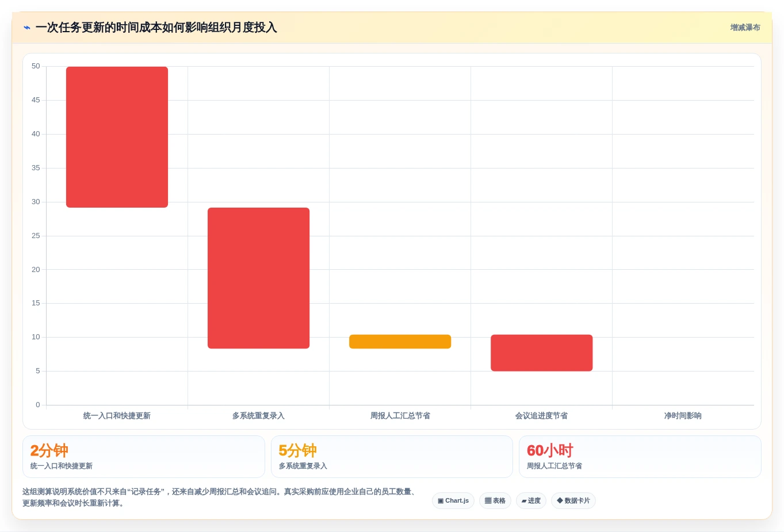
Task: Click the y-axis value 0
Action: (x=38, y=405)
